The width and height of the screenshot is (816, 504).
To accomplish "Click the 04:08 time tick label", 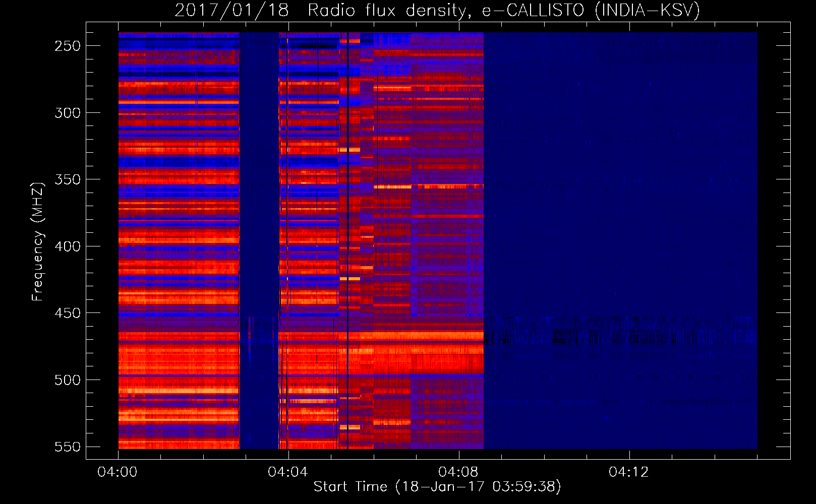I will (x=458, y=472).
